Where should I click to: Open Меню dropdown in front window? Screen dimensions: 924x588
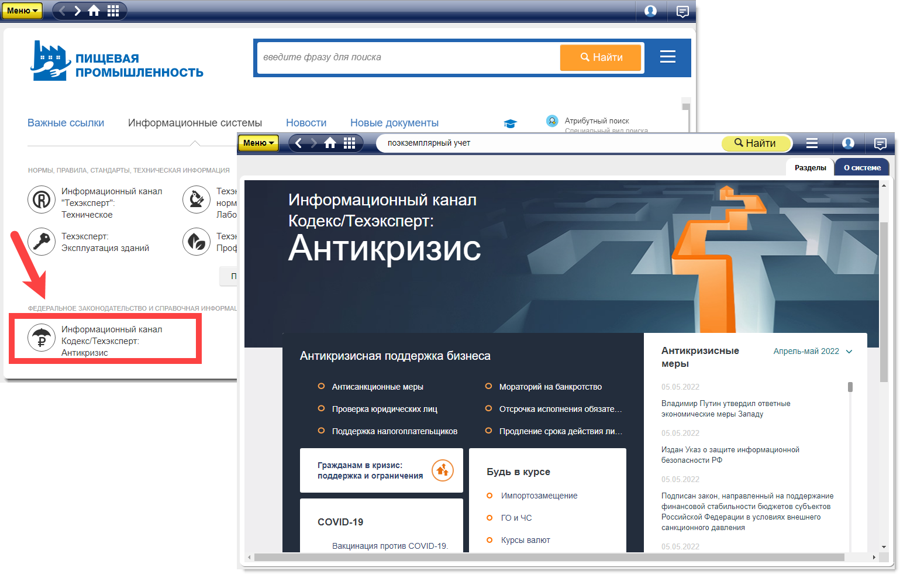click(258, 143)
